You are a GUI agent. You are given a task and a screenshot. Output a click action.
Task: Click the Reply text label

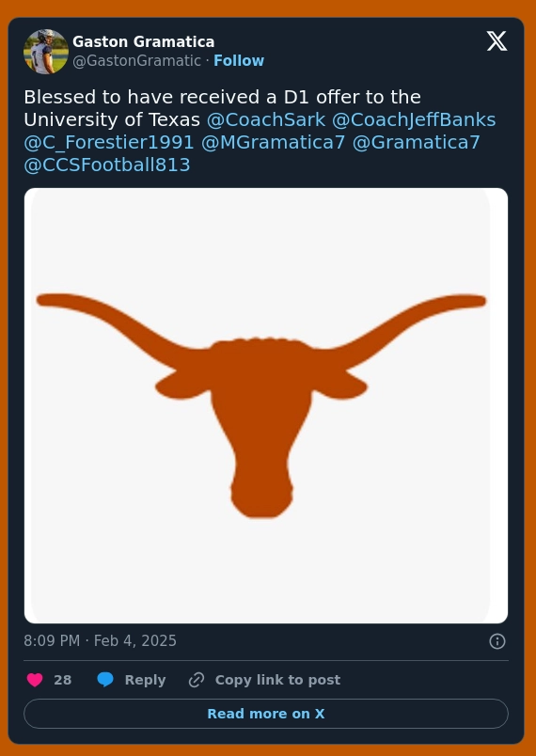pos(145,680)
